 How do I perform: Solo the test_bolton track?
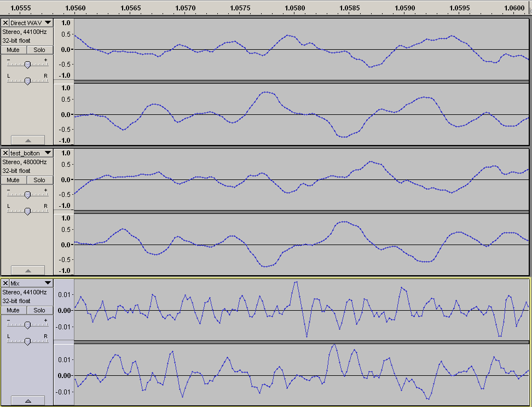coord(40,180)
